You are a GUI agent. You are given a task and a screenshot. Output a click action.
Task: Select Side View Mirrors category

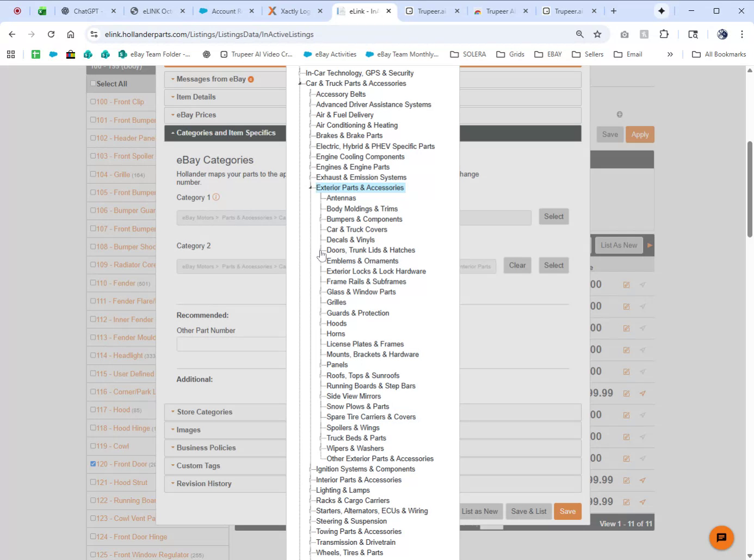point(354,396)
